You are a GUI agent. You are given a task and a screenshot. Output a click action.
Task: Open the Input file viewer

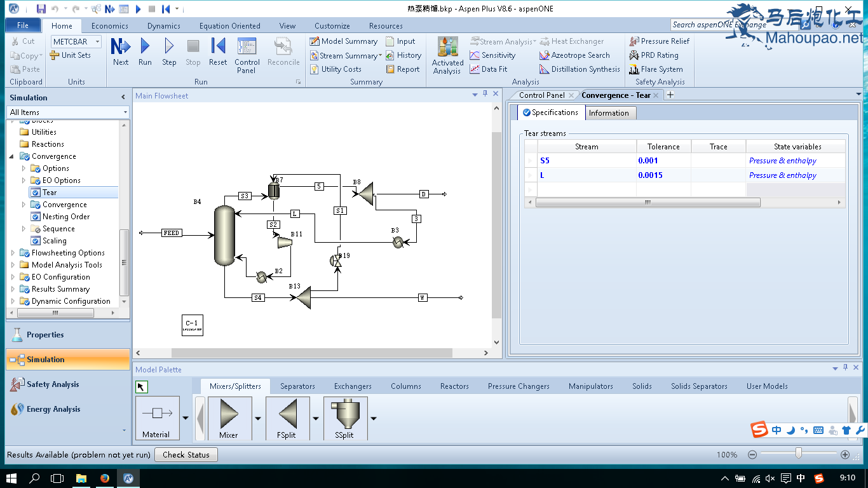[400, 41]
